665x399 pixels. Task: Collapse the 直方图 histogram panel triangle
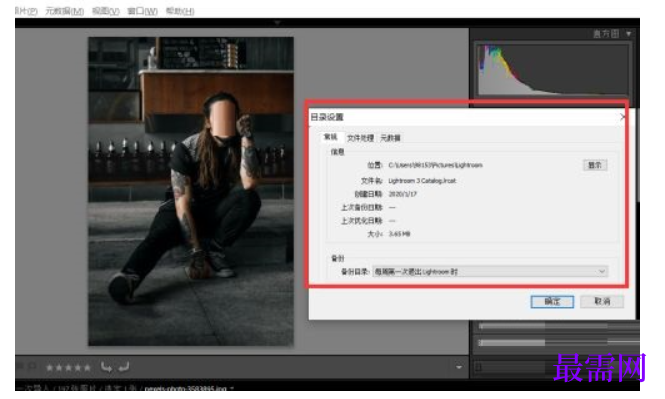629,33
